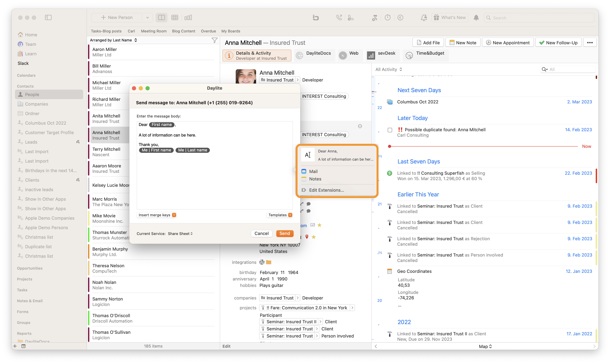Viewport: 610px width, 364px height.
Task: Click the euro currency icon
Action: (400, 18)
